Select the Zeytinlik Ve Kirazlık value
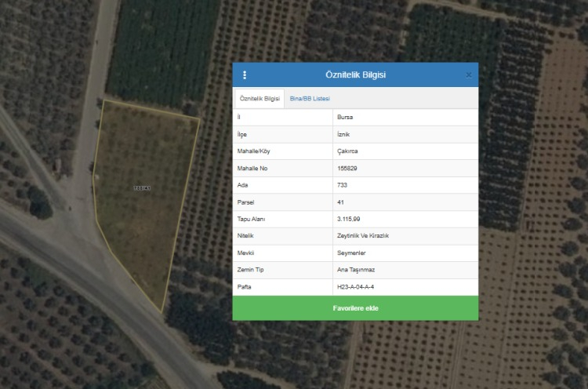The height and width of the screenshot is (389, 588). click(363, 235)
